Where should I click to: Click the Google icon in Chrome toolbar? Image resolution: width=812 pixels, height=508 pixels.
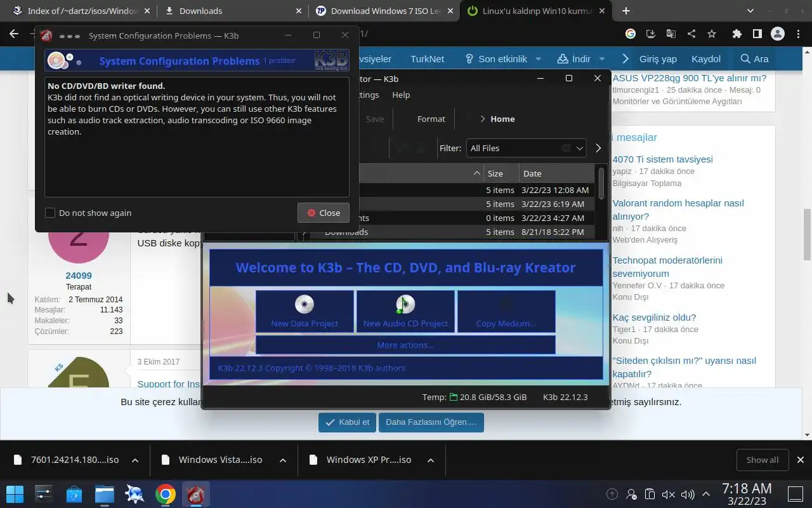[630, 34]
